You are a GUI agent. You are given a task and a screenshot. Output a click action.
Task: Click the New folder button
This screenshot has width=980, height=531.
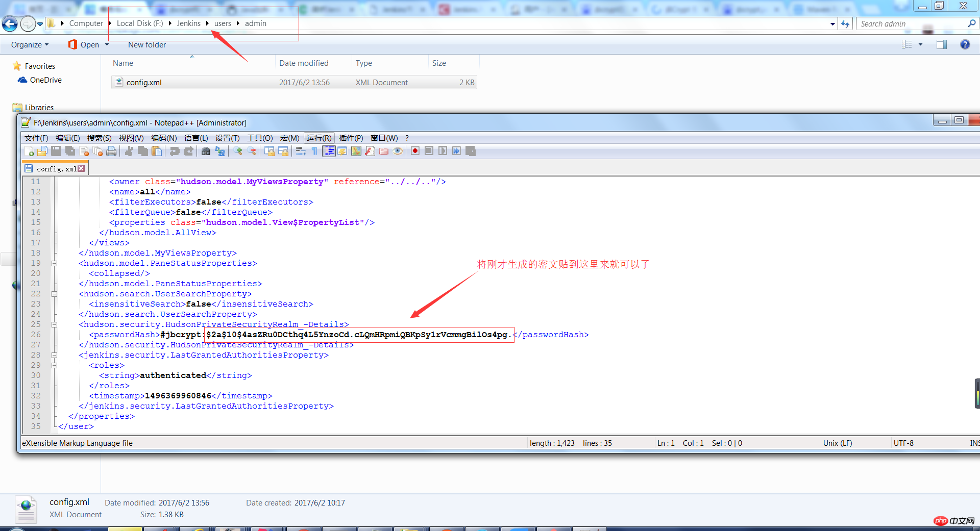coord(146,45)
